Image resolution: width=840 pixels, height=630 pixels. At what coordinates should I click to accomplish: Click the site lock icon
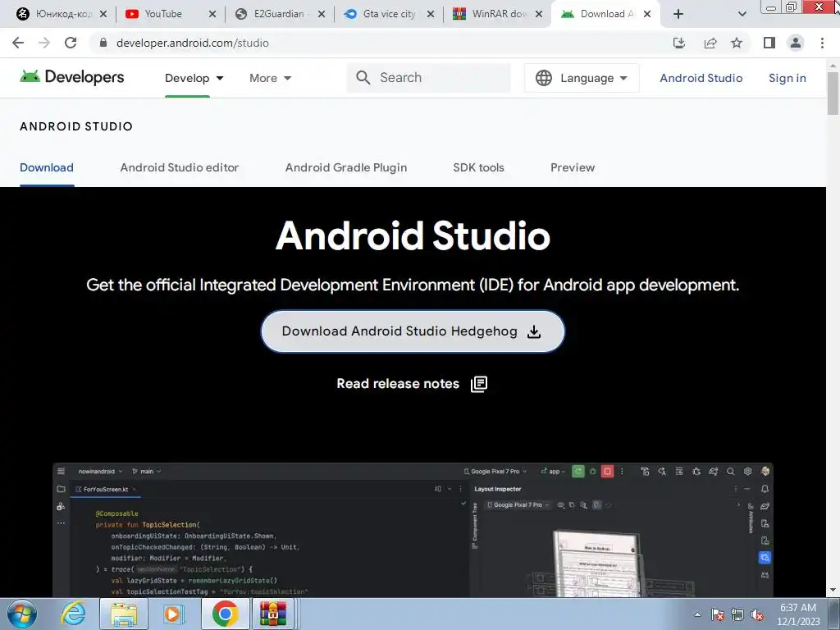coord(103,43)
